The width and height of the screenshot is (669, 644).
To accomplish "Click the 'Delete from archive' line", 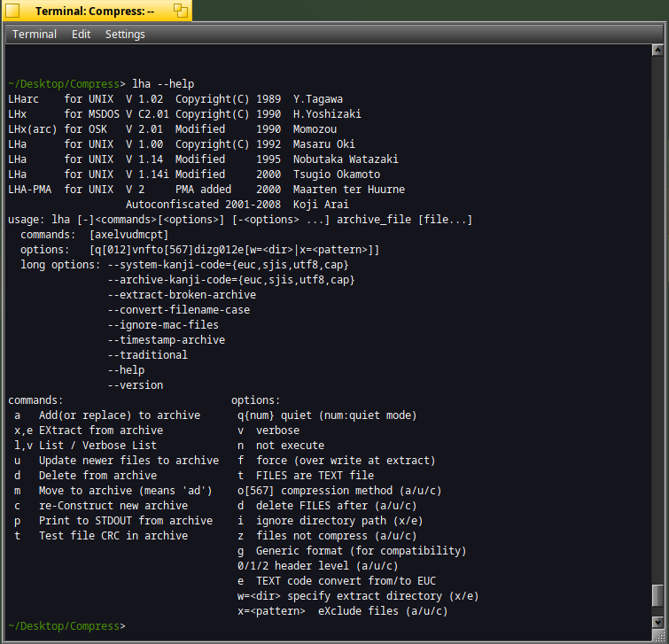I will (x=97, y=476).
